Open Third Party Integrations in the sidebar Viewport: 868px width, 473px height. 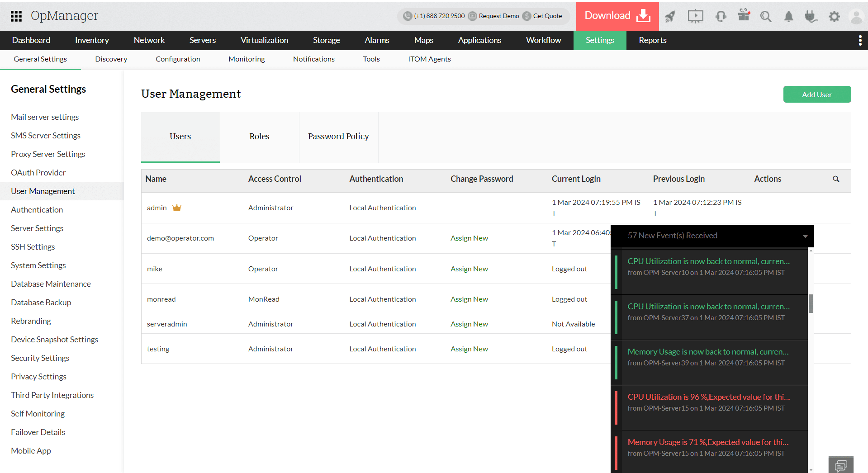(52, 395)
